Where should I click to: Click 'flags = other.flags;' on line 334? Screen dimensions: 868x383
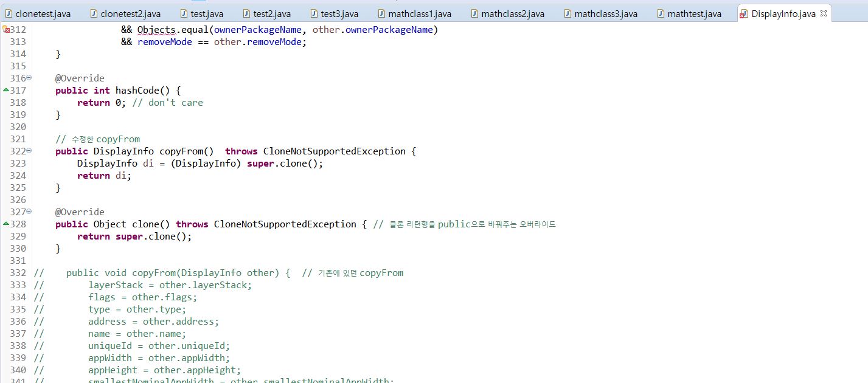(142, 297)
